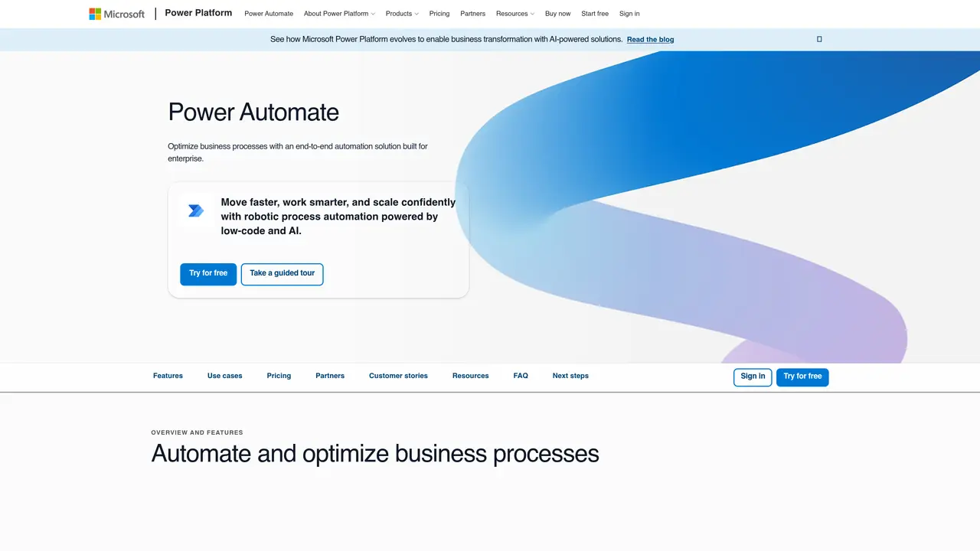Jump to the FAQ section

click(x=521, y=376)
